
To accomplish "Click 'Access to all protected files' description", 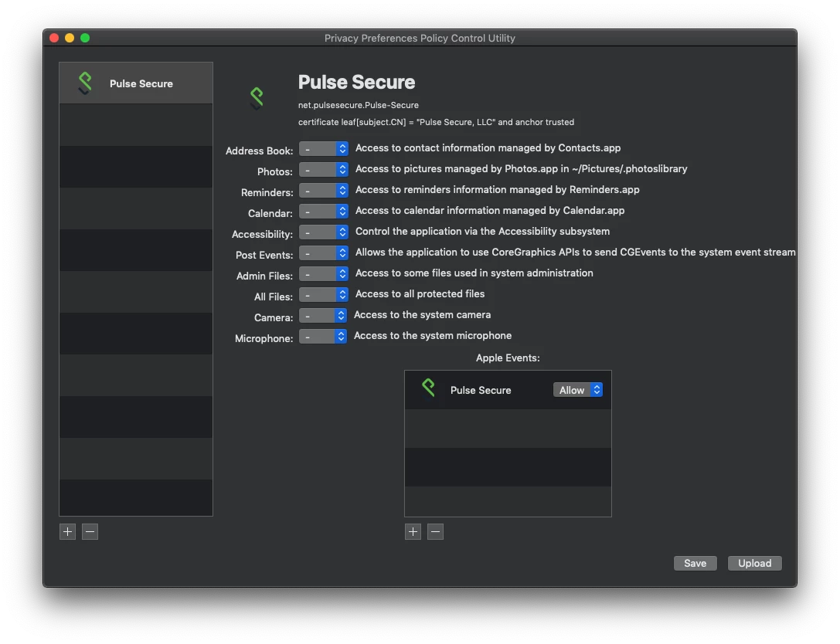I will [420, 294].
